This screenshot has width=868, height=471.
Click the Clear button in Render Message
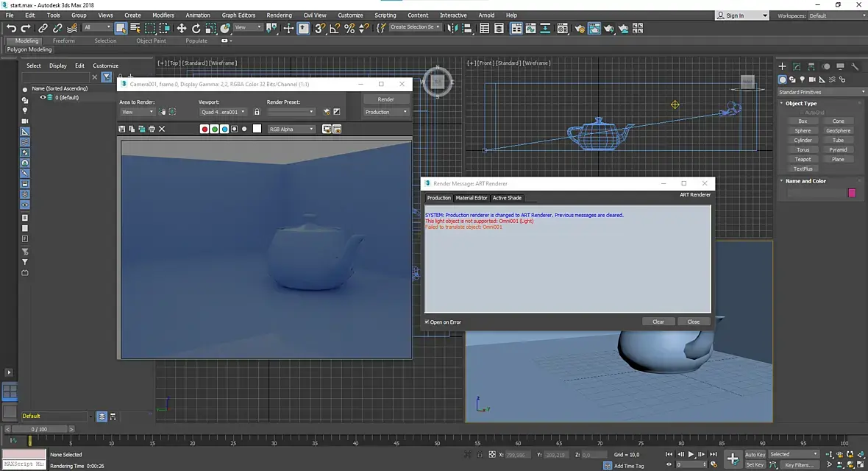(658, 322)
